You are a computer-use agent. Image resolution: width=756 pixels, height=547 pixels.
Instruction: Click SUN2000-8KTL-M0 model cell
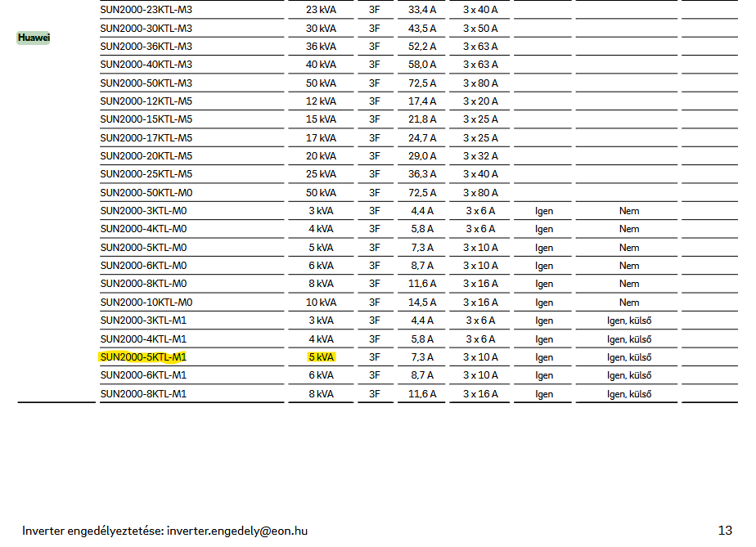[x=143, y=284]
